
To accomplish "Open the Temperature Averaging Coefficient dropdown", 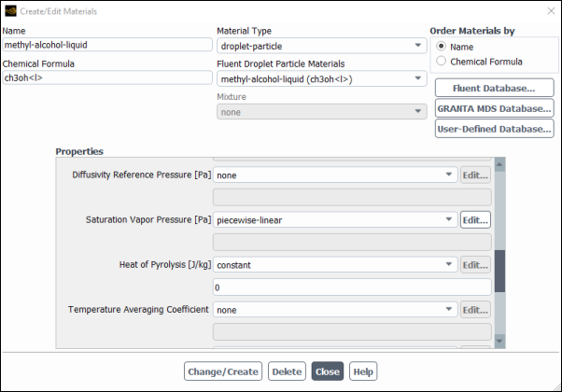I will tap(334, 310).
